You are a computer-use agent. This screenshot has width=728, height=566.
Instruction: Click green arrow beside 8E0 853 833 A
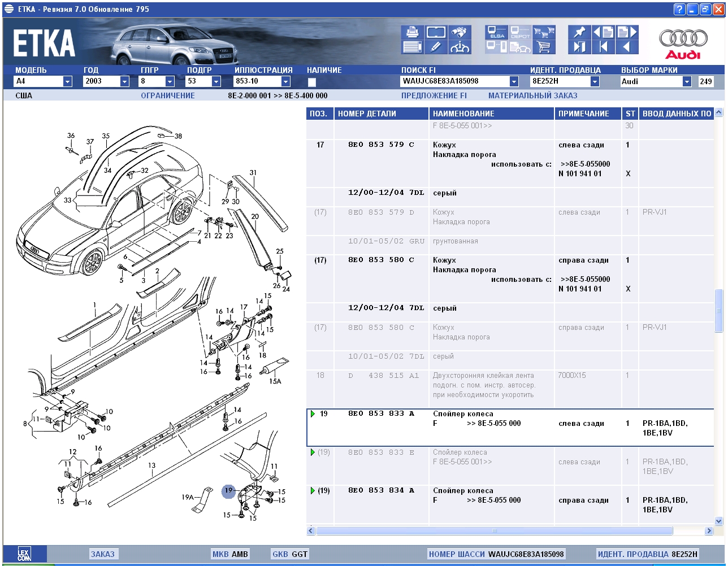point(313,414)
